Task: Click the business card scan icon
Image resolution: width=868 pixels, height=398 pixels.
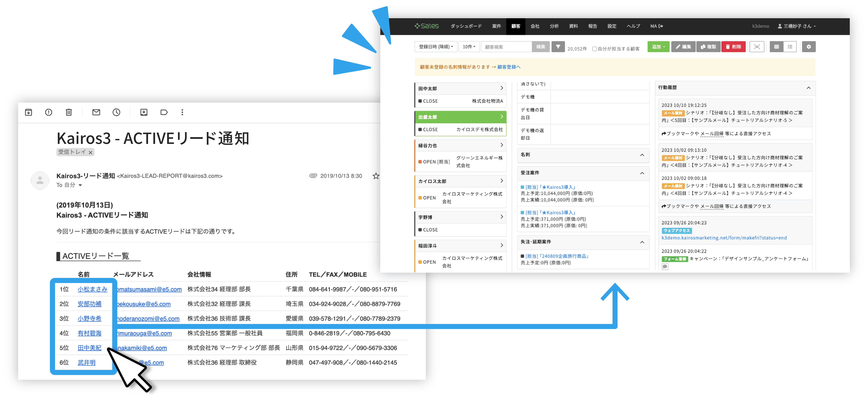Action: click(x=757, y=47)
